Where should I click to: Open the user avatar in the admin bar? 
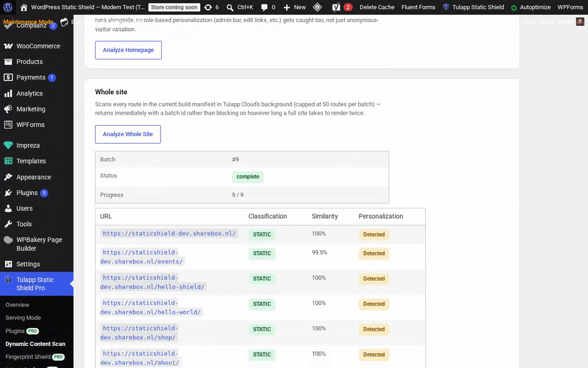point(580,22)
